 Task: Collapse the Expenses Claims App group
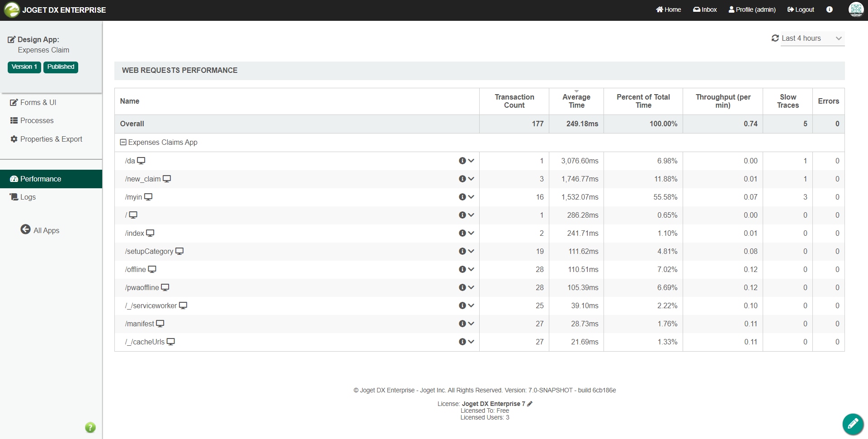(x=123, y=142)
